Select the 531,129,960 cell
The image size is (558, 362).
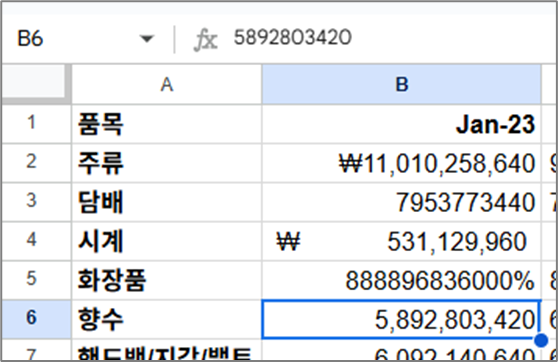(401, 241)
